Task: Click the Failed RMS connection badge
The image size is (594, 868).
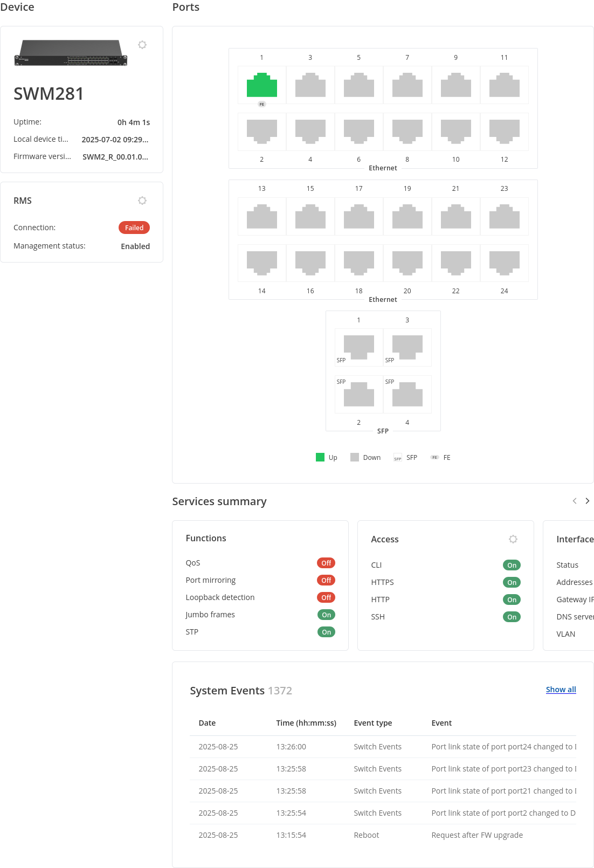Action: [134, 228]
